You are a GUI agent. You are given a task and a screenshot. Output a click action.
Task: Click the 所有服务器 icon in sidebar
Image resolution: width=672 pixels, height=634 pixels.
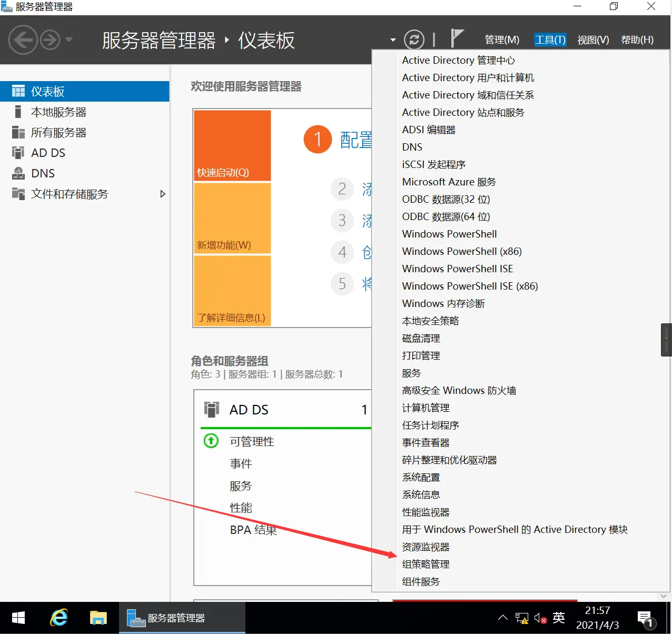(18, 132)
